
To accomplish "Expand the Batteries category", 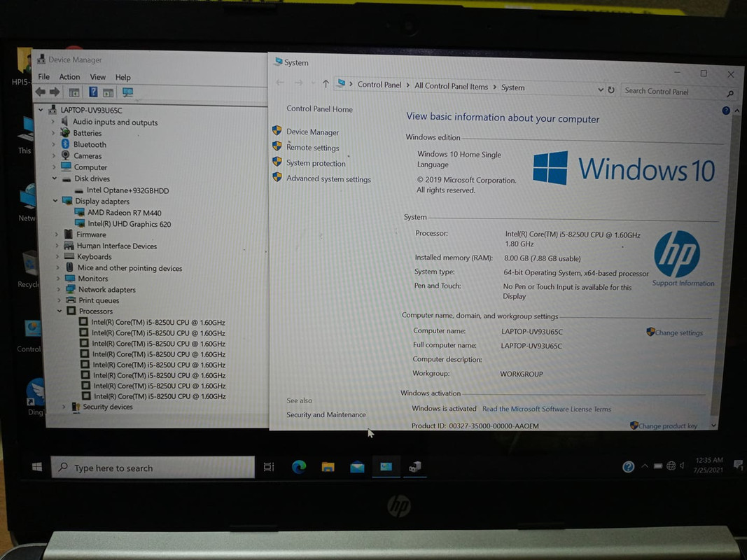I will [x=53, y=133].
